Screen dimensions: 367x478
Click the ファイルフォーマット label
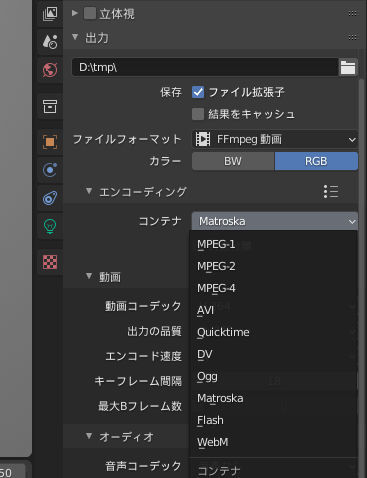click(x=127, y=139)
